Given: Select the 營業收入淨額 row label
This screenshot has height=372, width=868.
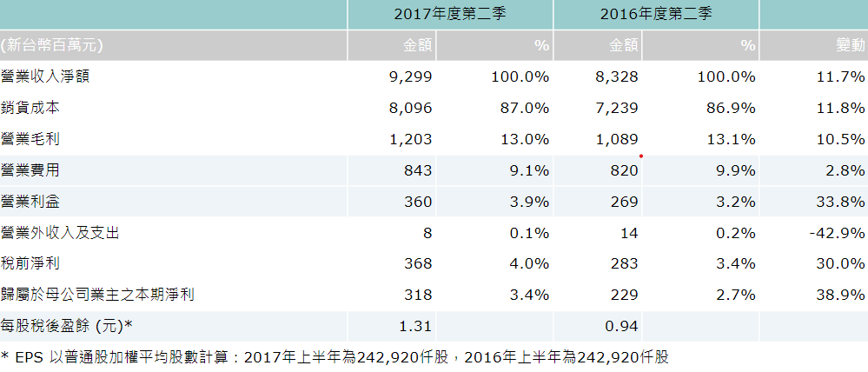Looking at the screenshot, I should tap(46, 76).
